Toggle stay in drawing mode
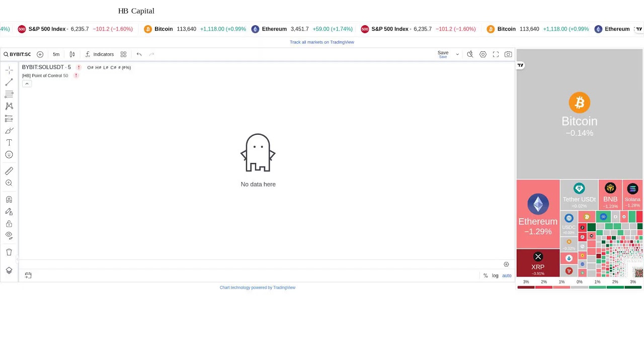The height and width of the screenshot is (362, 644). click(x=9, y=212)
